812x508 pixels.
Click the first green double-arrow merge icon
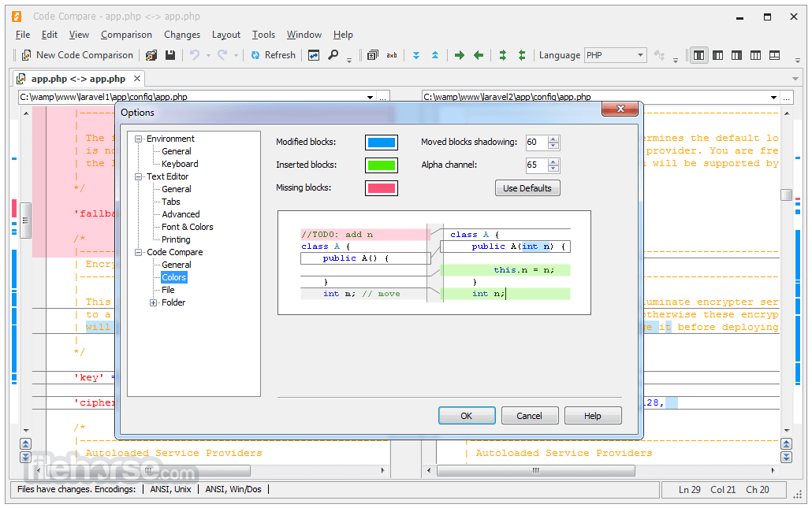pos(502,55)
